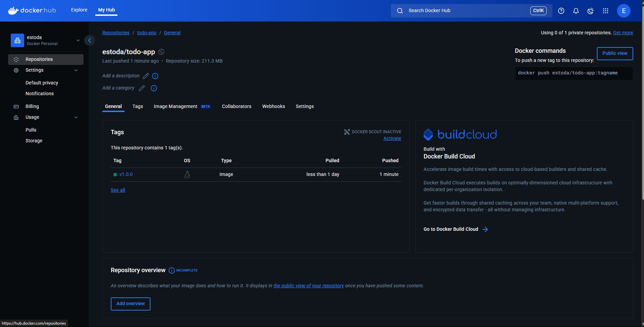
Task: Expand the estoda account switcher dropdown
Action: [78, 40]
